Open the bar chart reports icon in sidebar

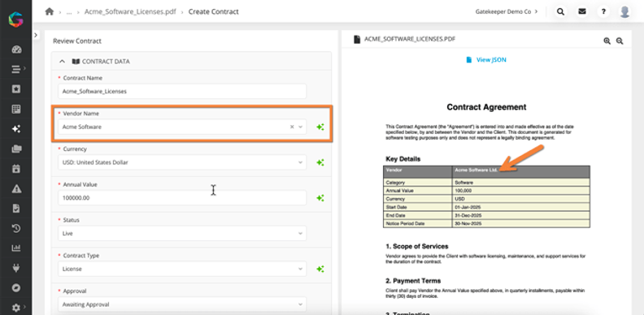16,248
